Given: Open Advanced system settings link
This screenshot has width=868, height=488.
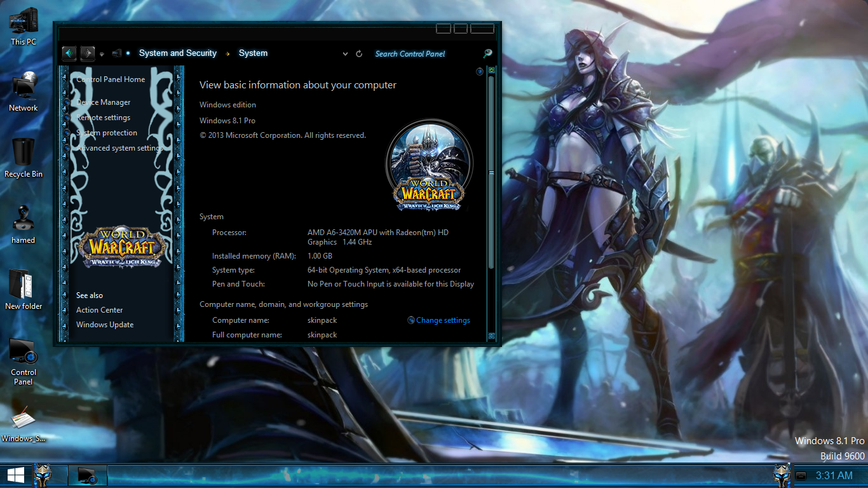Looking at the screenshot, I should click(119, 148).
